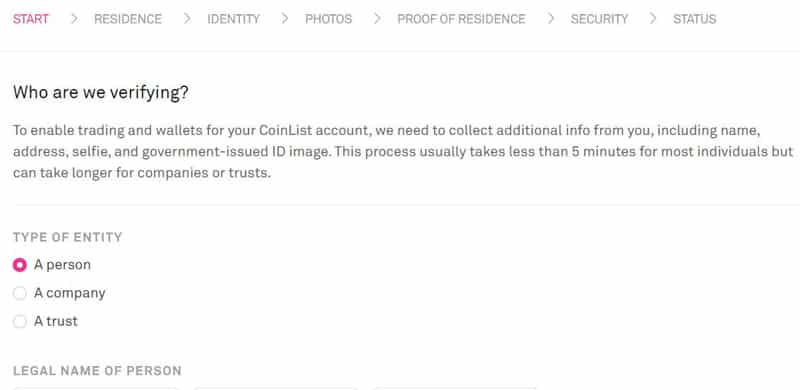Viewport: 800px width, 390px height.
Task: Click the chevron after the PHOTOS step
Action: pos(377,19)
